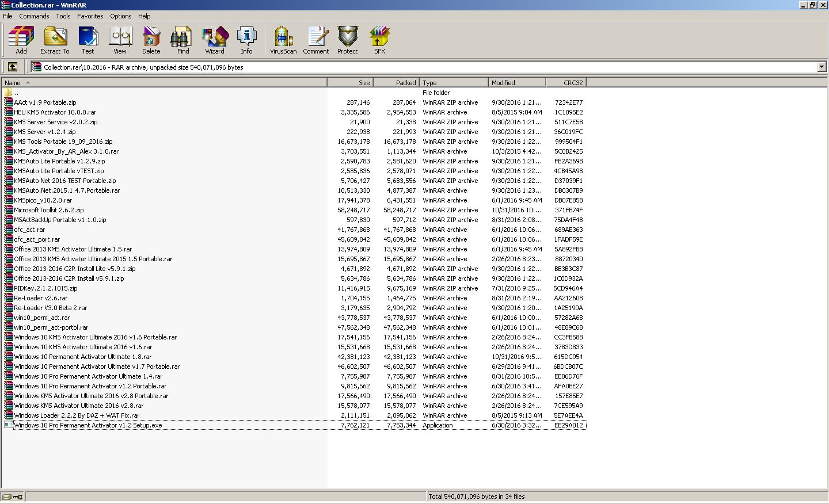This screenshot has height=504, width=829.
Task: Launch the Wizard tool
Action: (215, 40)
